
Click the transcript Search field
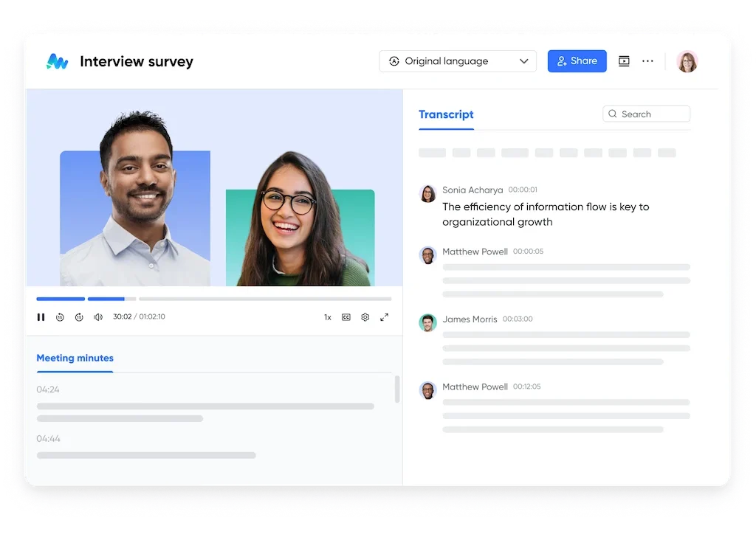(646, 114)
